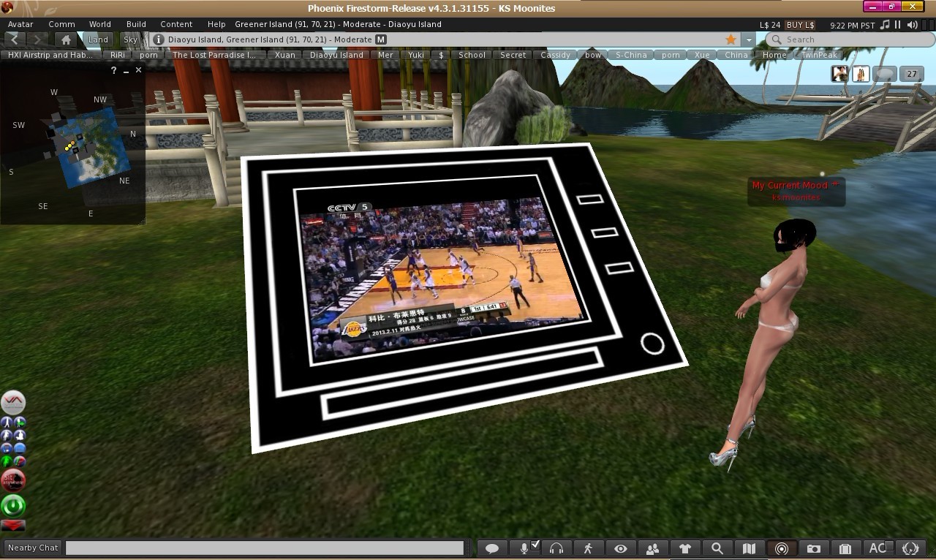The width and height of the screenshot is (936, 560).
Task: Open the mini-map help question mark
Action: click(x=113, y=70)
